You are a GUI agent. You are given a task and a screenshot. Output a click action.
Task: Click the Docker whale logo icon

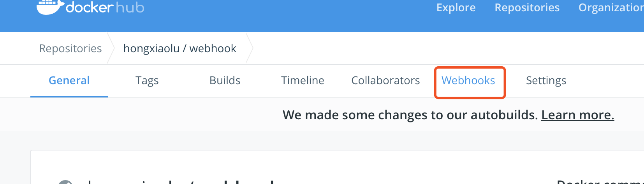pos(50,7)
